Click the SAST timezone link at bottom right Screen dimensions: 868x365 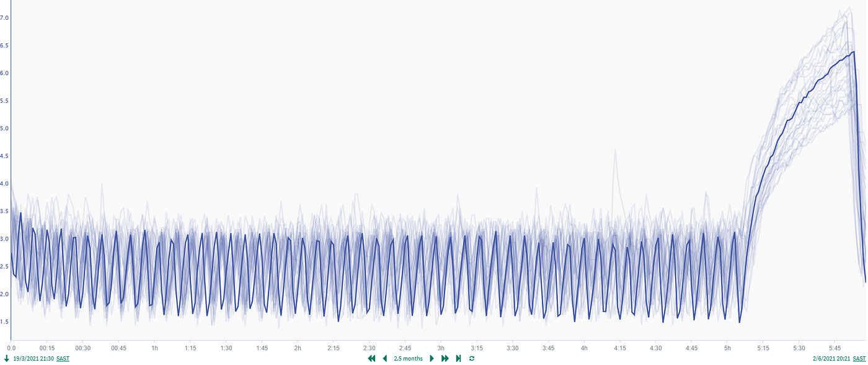(x=859, y=359)
